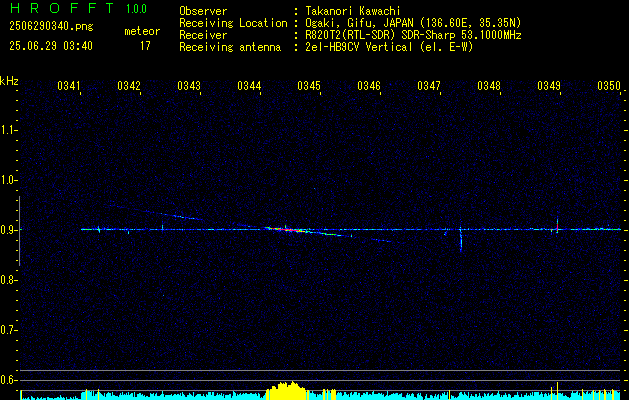Click the meteor label
Image resolution: width=629 pixels, height=400 pixels.
(x=142, y=31)
